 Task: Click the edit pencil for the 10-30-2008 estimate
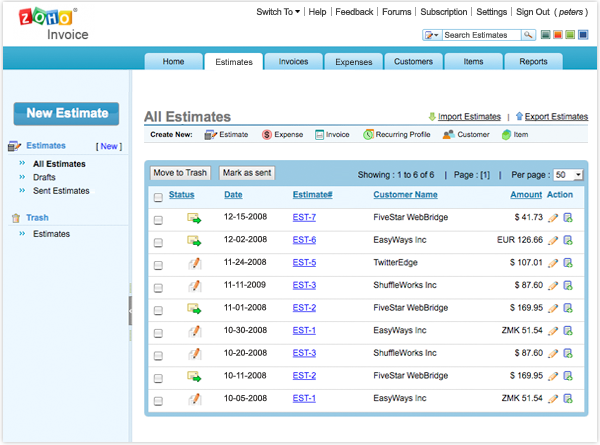[x=553, y=331]
